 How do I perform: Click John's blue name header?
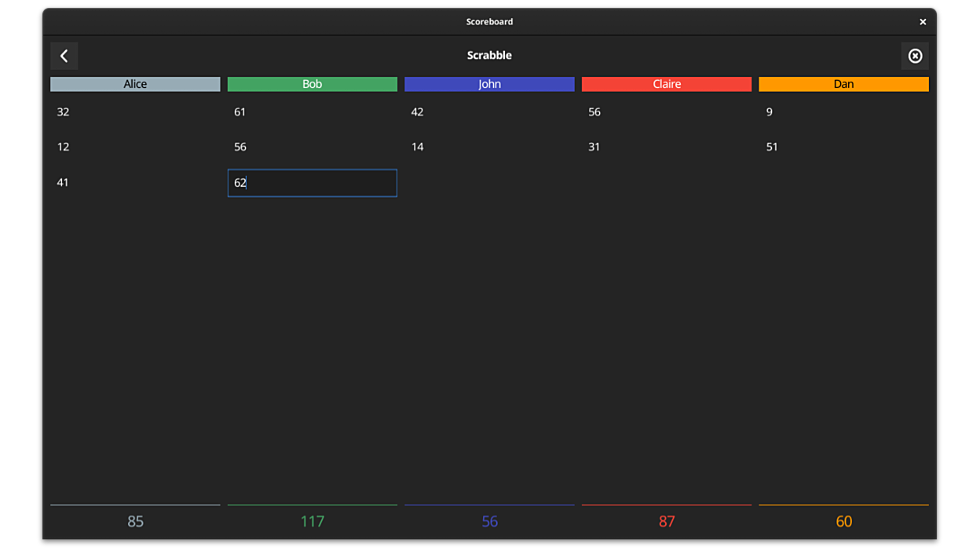(x=489, y=84)
